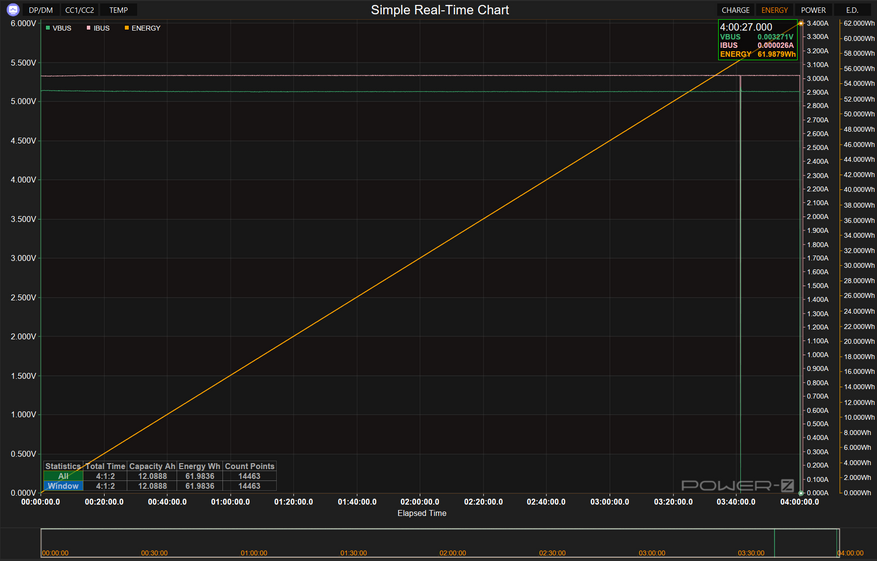The width and height of the screenshot is (877, 561).
Task: Toggle the ENERGY series in legend
Action: pyautogui.click(x=145, y=28)
